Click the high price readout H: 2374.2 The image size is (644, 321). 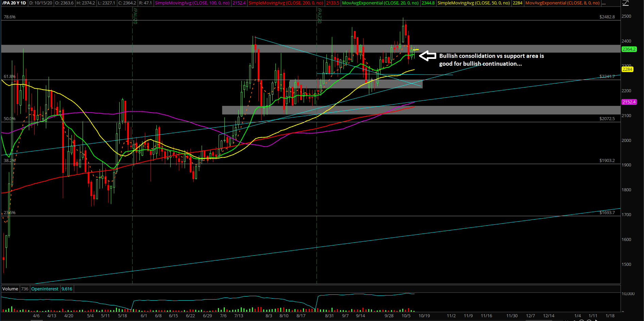86,3
